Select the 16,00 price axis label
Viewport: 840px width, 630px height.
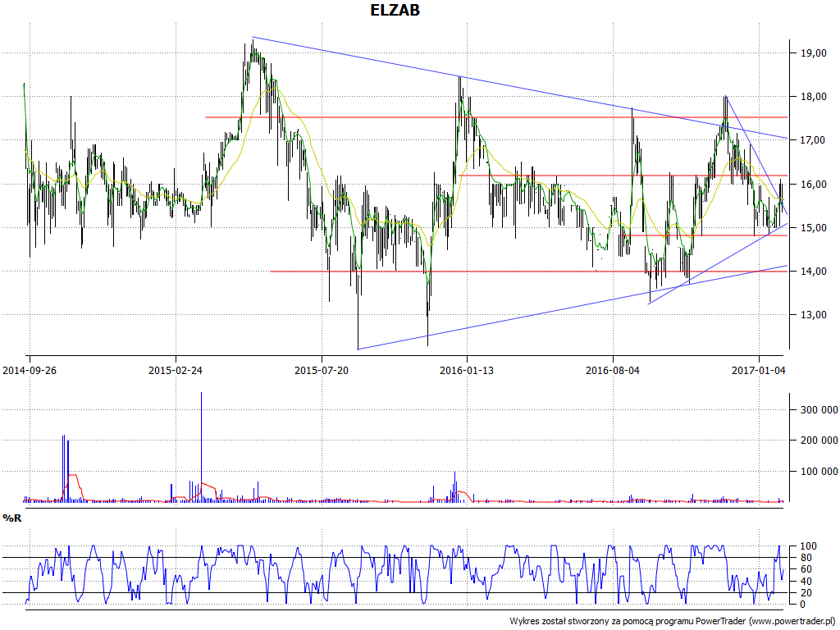tap(813, 184)
